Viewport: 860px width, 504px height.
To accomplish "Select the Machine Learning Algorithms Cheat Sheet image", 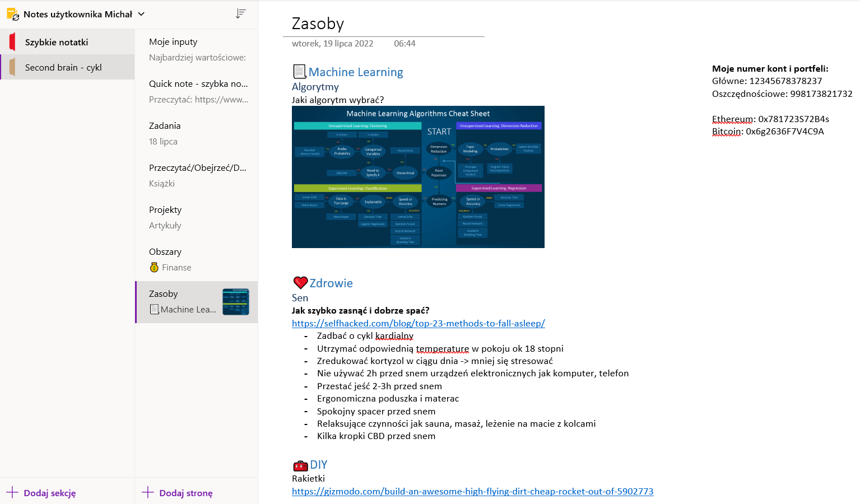I will [418, 177].
